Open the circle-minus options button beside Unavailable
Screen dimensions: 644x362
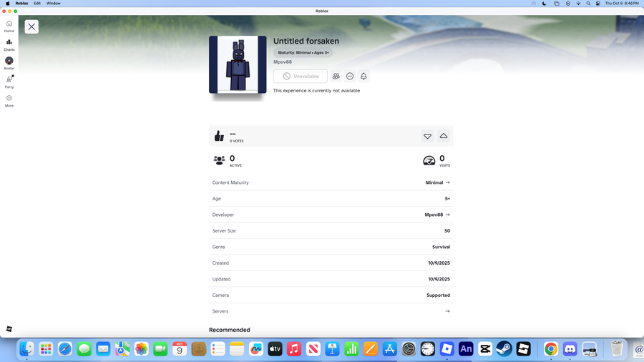350,76
